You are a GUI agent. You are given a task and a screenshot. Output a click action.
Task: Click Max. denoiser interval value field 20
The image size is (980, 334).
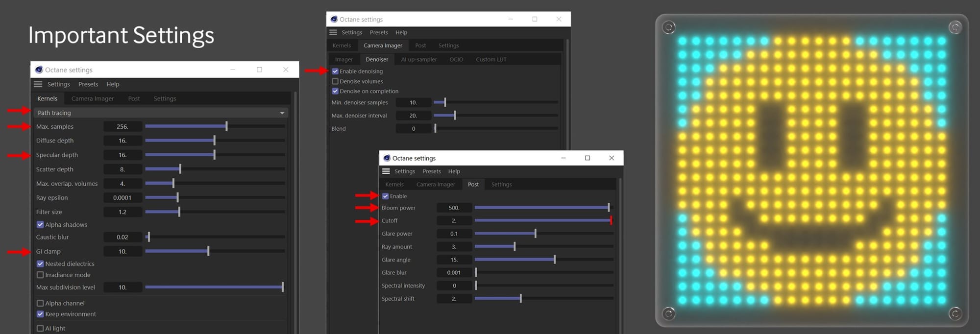point(414,116)
